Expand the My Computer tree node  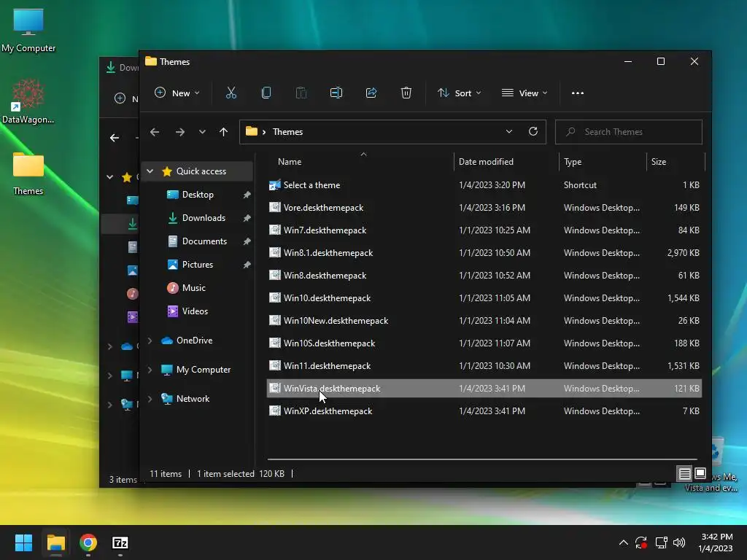coord(150,370)
